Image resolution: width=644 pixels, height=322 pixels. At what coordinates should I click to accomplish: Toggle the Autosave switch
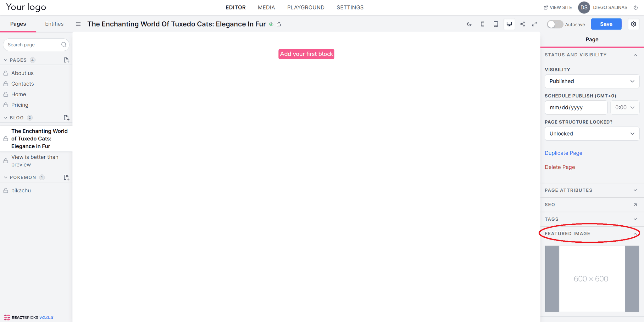[555, 24]
